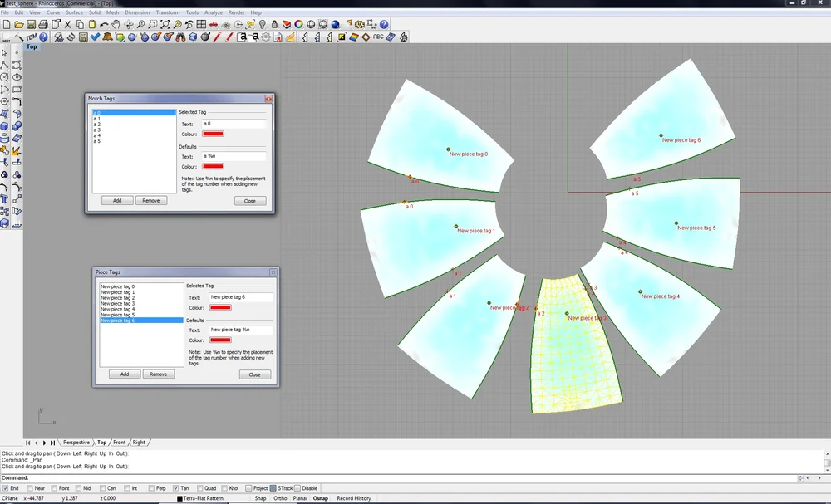
Task: Remove the selected piece tag
Action: 158,374
